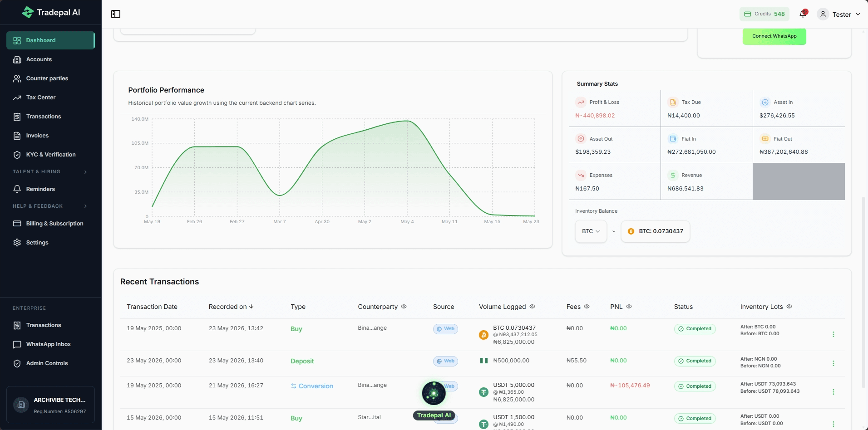Click the Tradepal AI logo
Image resolution: width=868 pixels, height=430 pixels.
pos(51,12)
